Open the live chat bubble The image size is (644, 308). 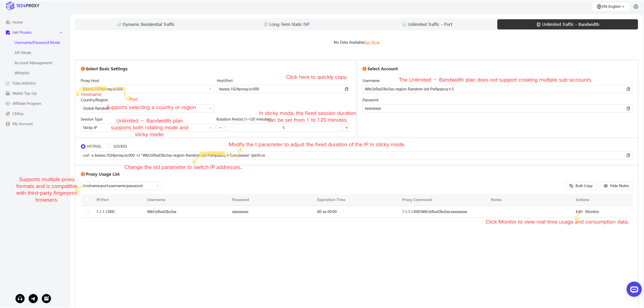[634, 289]
